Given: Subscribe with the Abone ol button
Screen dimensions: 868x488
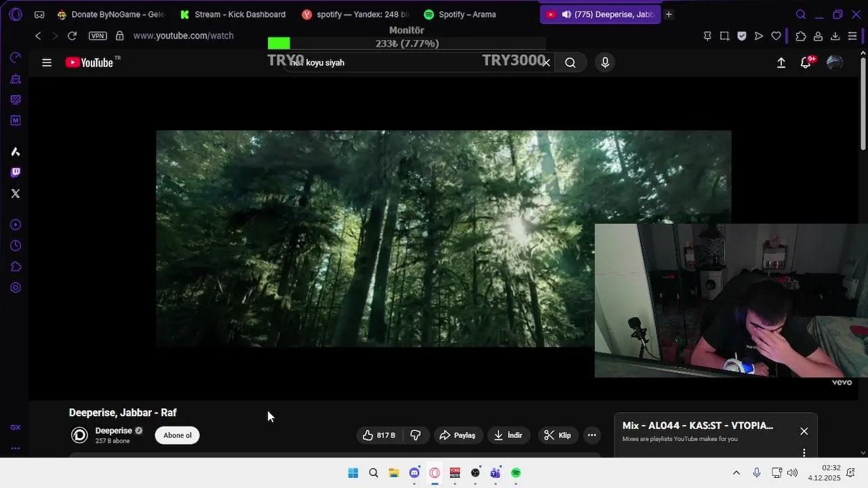Looking at the screenshot, I should click(x=177, y=435).
